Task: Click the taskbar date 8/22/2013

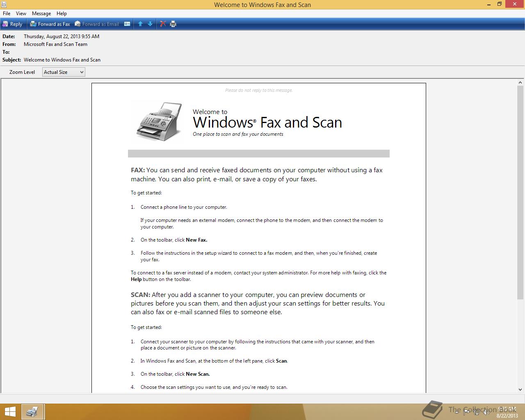Action: click(x=507, y=415)
